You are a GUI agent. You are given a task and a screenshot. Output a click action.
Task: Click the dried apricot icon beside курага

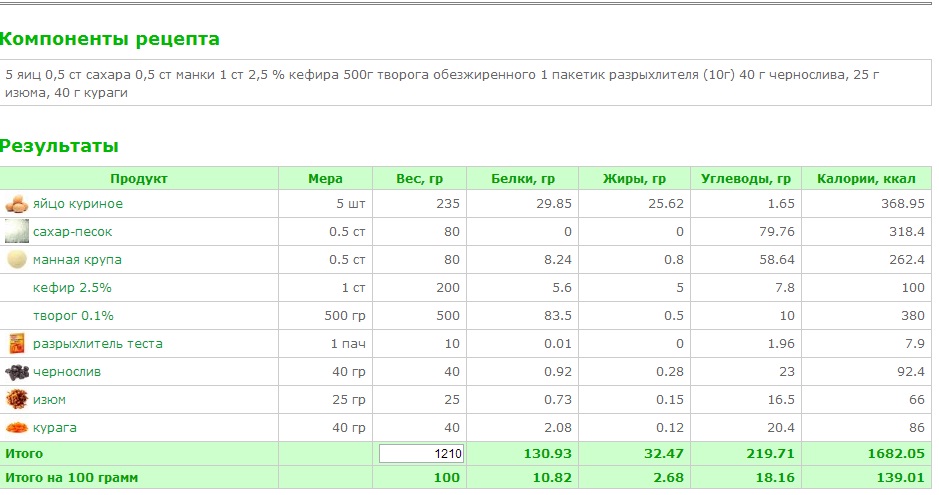[x=17, y=427]
